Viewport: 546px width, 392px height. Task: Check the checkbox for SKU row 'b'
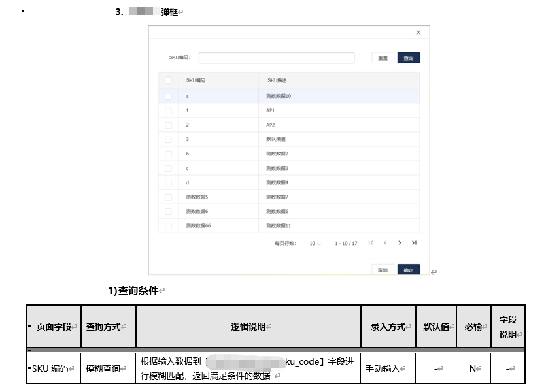click(x=167, y=153)
